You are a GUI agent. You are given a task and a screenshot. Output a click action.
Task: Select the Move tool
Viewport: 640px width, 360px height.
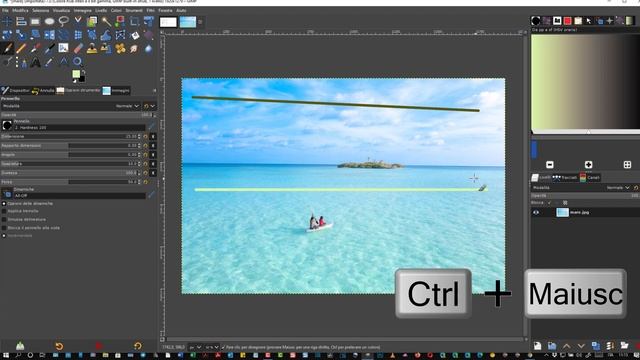coord(7,21)
